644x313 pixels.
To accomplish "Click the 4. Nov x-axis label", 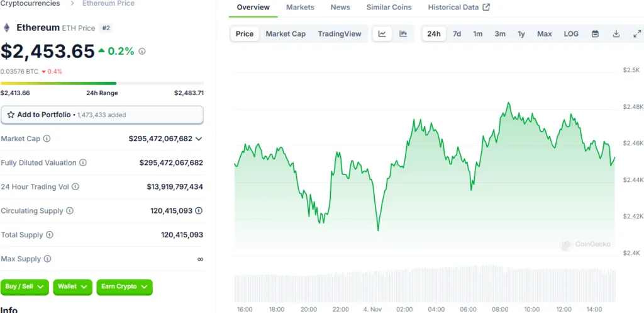I will pyautogui.click(x=373, y=309).
